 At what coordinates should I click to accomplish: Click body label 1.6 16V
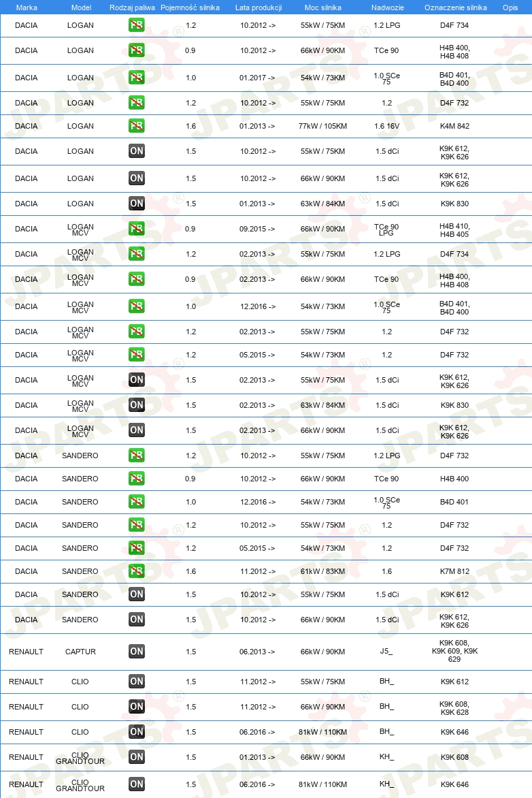[x=386, y=126]
